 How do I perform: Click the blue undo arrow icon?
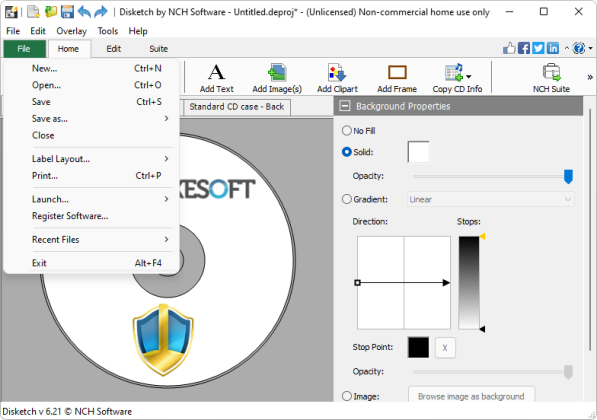pos(84,12)
